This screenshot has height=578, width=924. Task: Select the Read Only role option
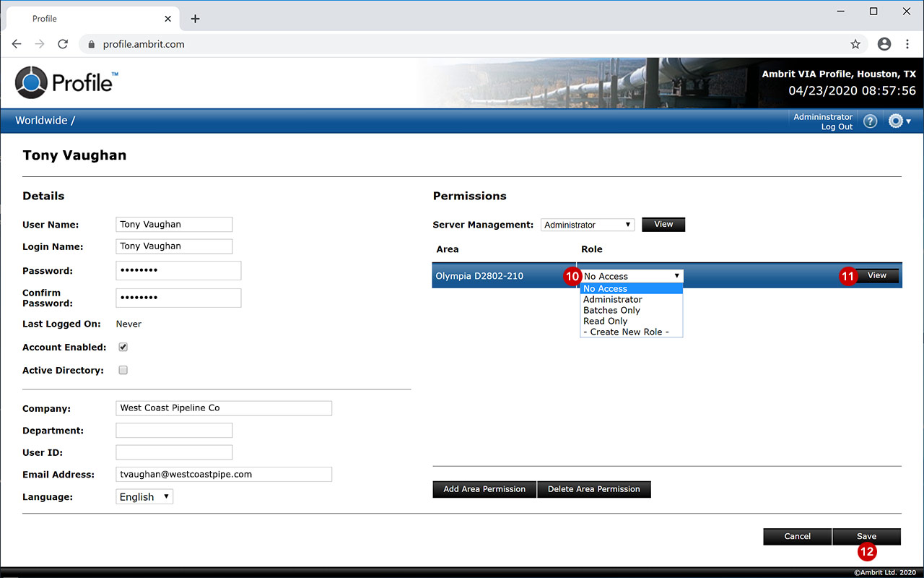coord(605,321)
